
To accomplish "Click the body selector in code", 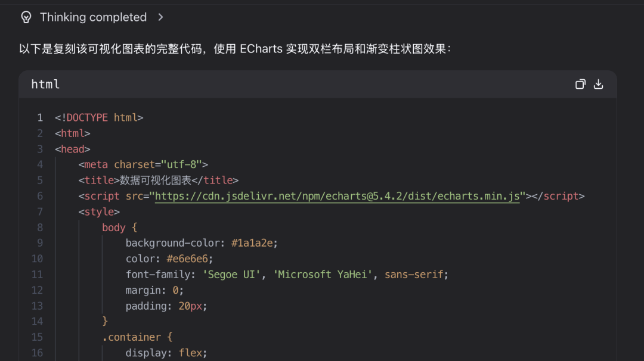I will pos(113,227).
